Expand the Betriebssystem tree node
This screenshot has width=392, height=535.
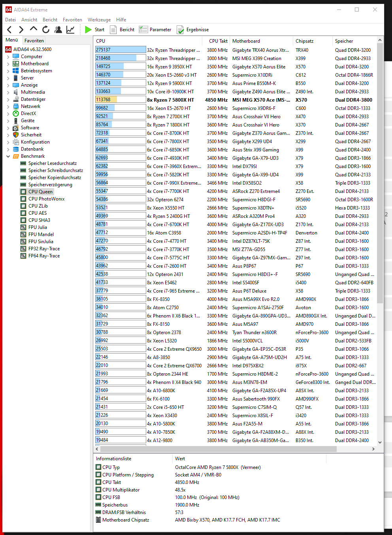point(8,71)
